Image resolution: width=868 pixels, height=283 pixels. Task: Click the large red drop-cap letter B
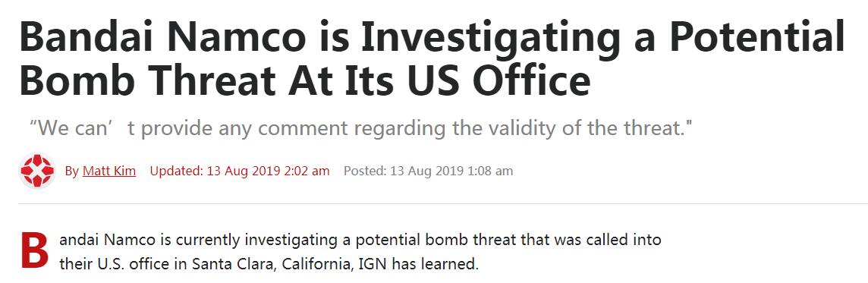(35, 251)
